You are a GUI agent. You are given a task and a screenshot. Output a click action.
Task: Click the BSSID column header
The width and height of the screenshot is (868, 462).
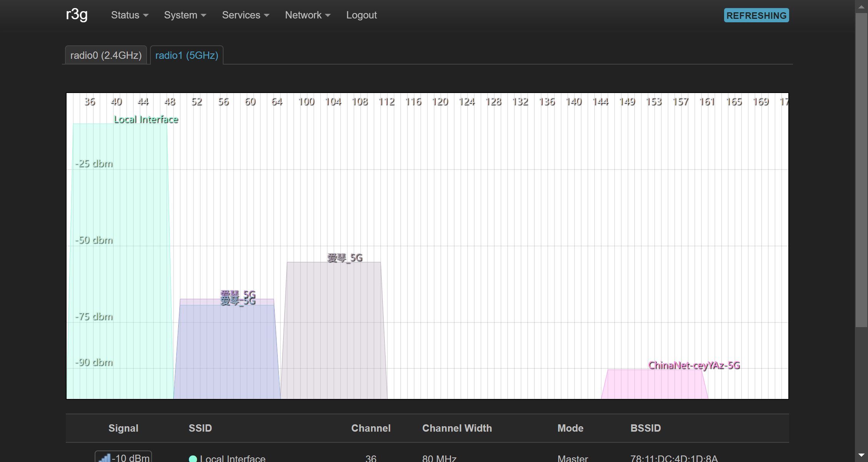pyautogui.click(x=645, y=428)
